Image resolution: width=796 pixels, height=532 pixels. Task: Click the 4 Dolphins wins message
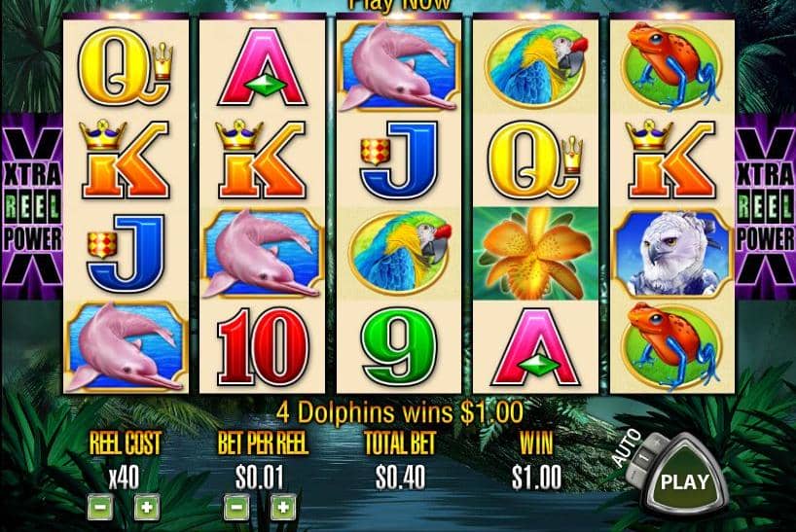(x=400, y=411)
